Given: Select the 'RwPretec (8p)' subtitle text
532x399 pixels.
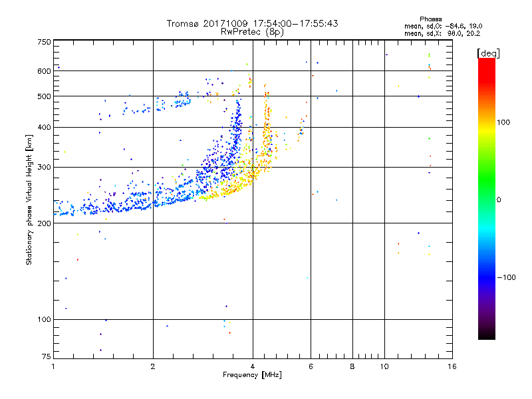Looking at the screenshot, I should click(252, 32).
